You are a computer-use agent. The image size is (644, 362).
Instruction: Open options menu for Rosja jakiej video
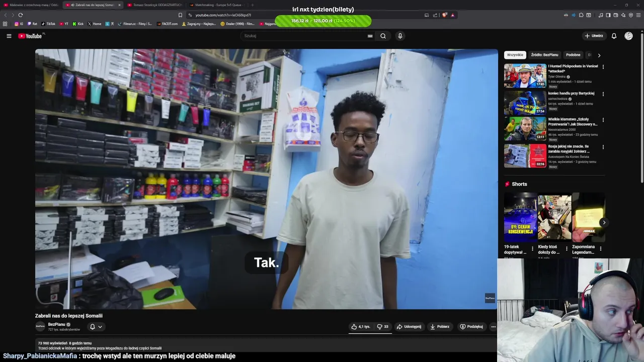pyautogui.click(x=603, y=147)
